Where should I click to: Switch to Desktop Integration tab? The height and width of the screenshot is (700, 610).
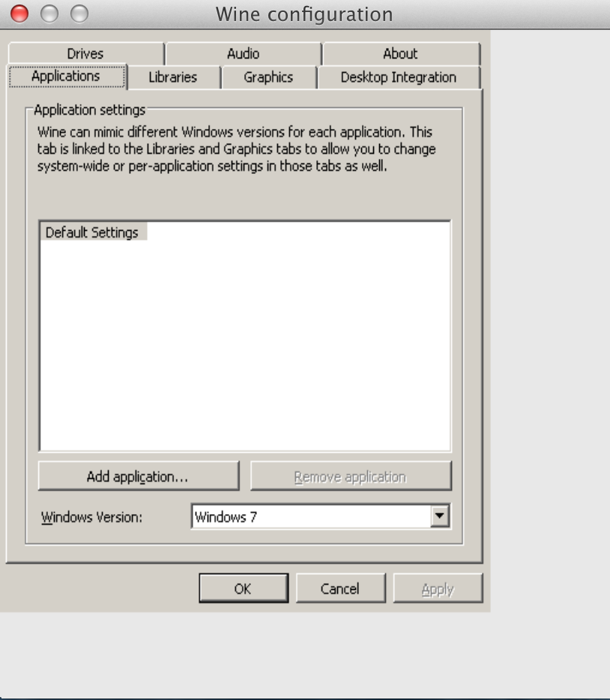pos(398,77)
